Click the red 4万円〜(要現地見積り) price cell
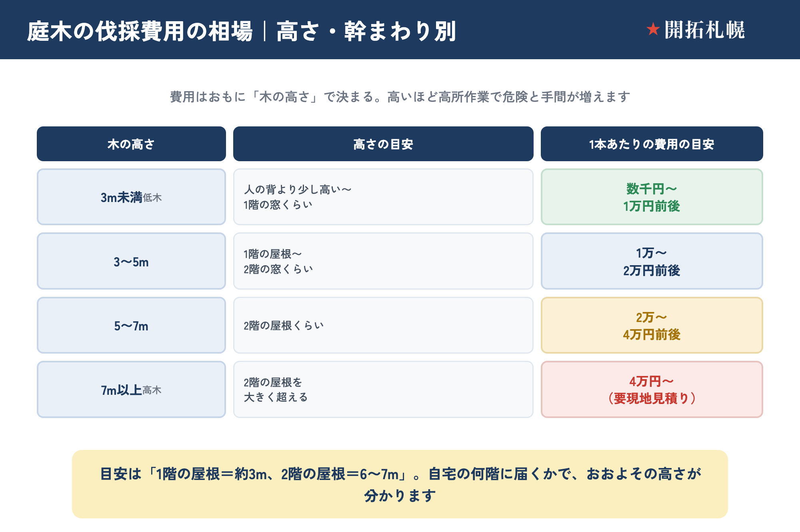The height and width of the screenshot is (532, 800). coord(652,390)
